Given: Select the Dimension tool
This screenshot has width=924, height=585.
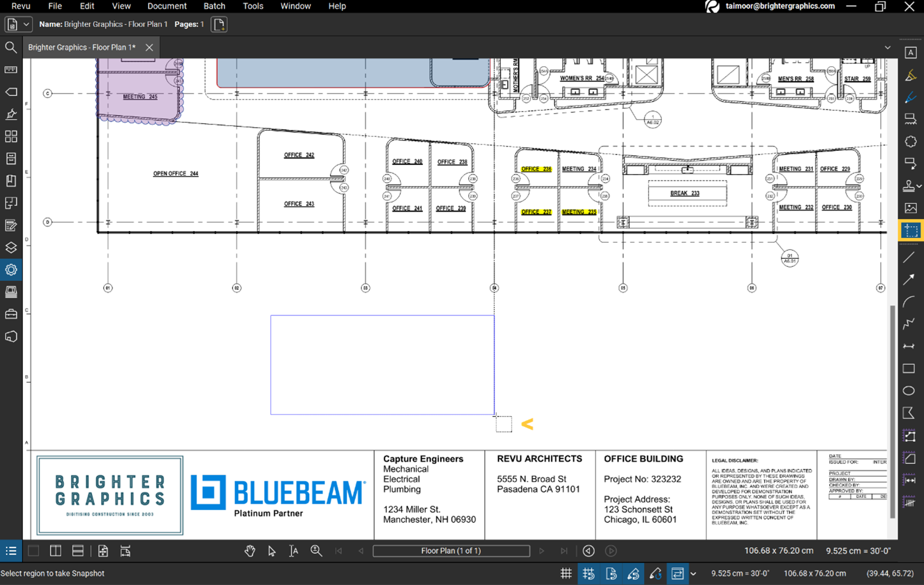Looking at the screenshot, I should 909,346.
